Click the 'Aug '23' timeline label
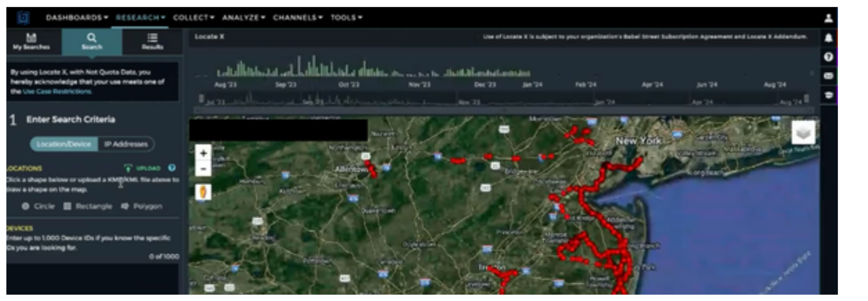 [x=225, y=84]
